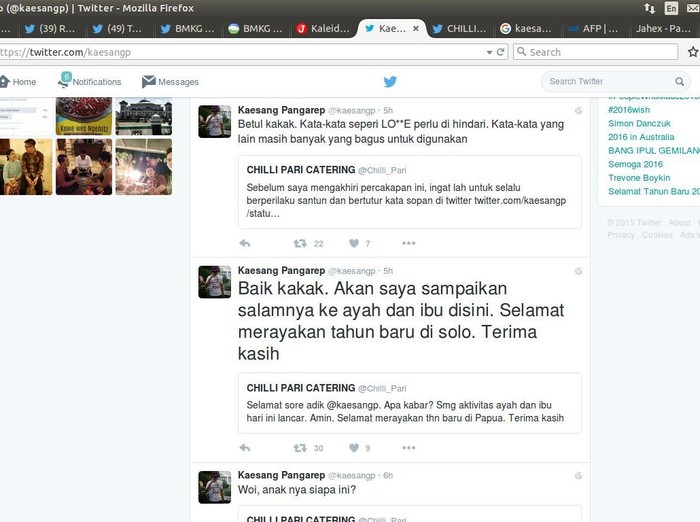This screenshot has width=700, height=522.
Task: Open the 6h timestamp of 'Woi' tweet
Action: (388, 476)
